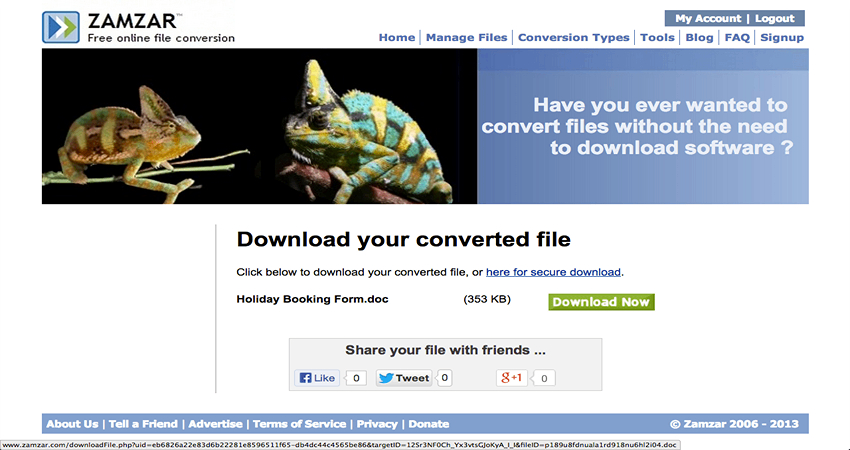This screenshot has height=450, width=850.
Task: Open About Us in footer
Action: point(72,424)
